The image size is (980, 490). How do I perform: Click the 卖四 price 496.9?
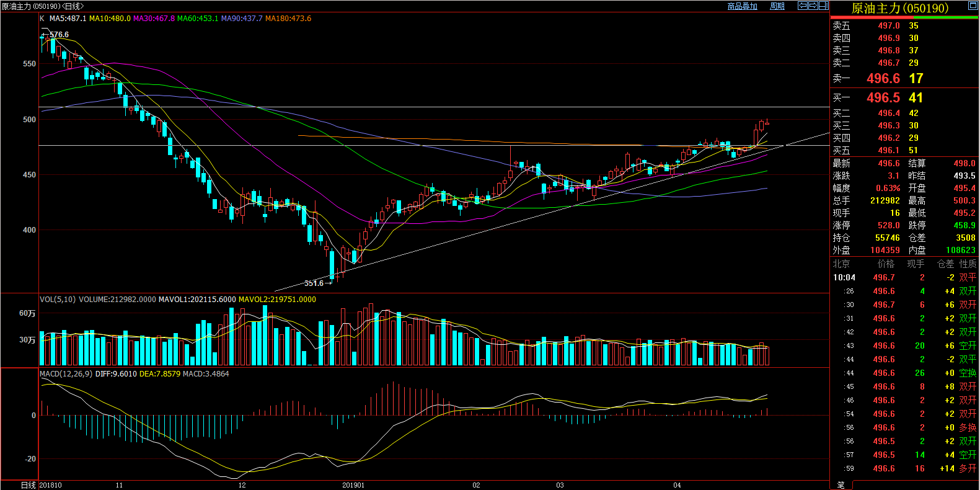tap(889, 38)
